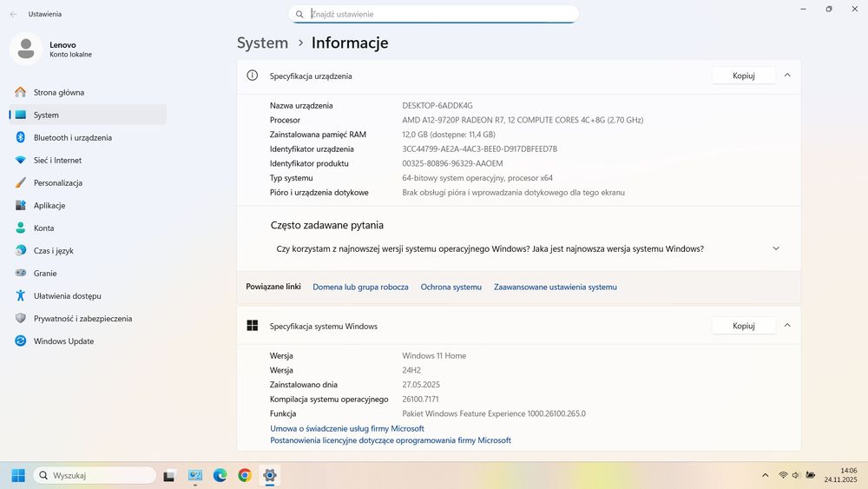
Task: Select the device name DESKTOP-6ADDK4G text
Action: (437, 105)
